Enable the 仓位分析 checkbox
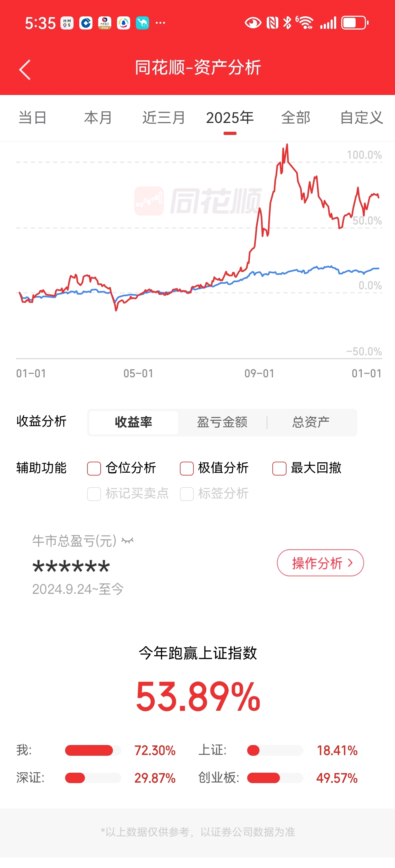Image resolution: width=395 pixels, height=868 pixels. tap(94, 468)
